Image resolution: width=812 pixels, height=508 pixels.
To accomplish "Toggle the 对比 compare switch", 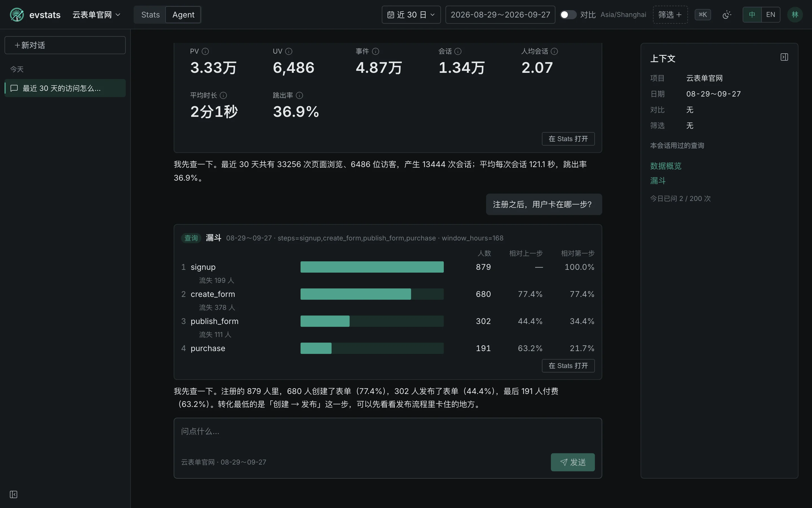I will point(568,15).
